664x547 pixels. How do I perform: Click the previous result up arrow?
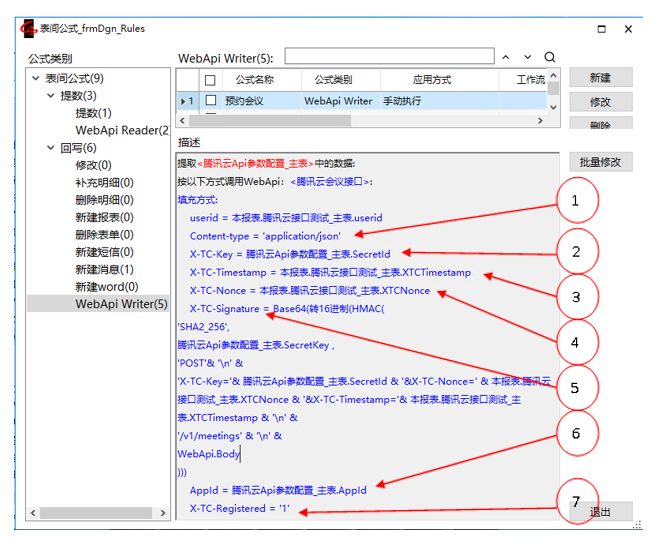504,57
